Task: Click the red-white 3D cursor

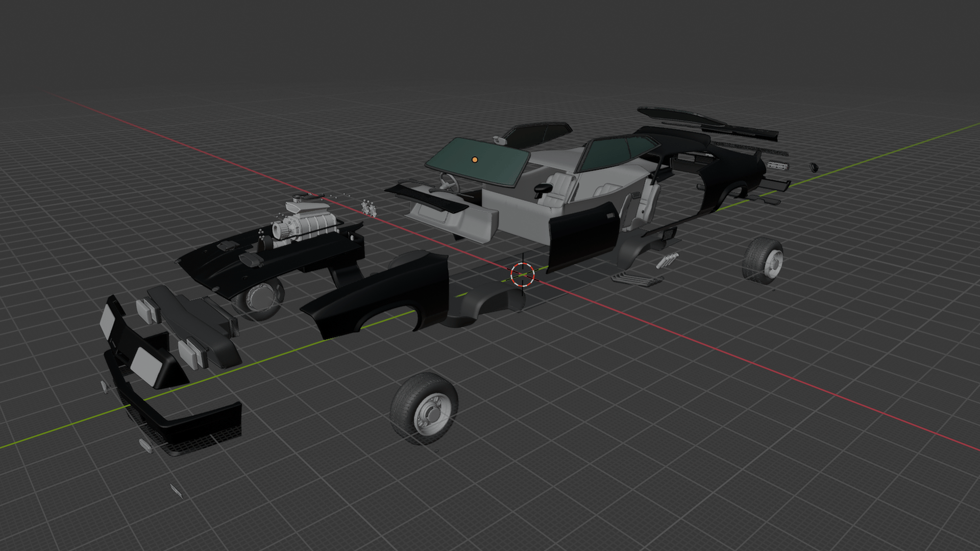Action: [x=522, y=274]
